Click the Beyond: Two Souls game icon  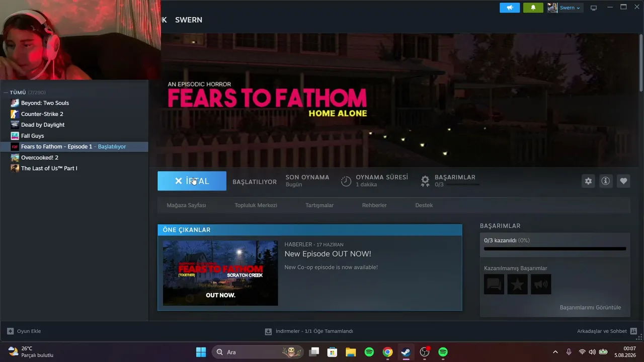[x=15, y=103]
